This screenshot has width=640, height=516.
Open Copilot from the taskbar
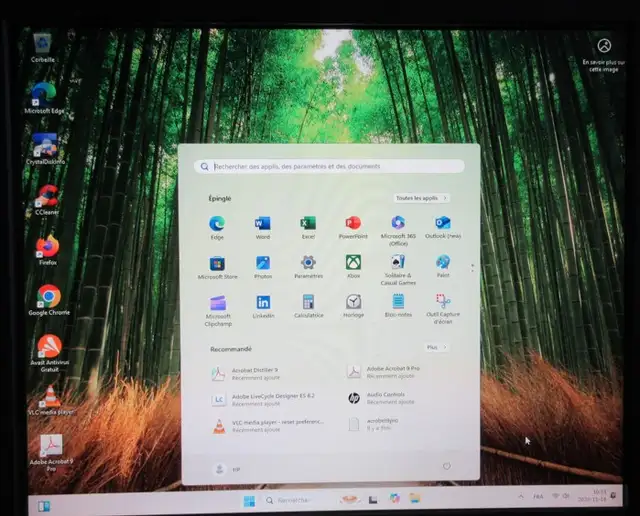pyautogui.click(x=394, y=498)
